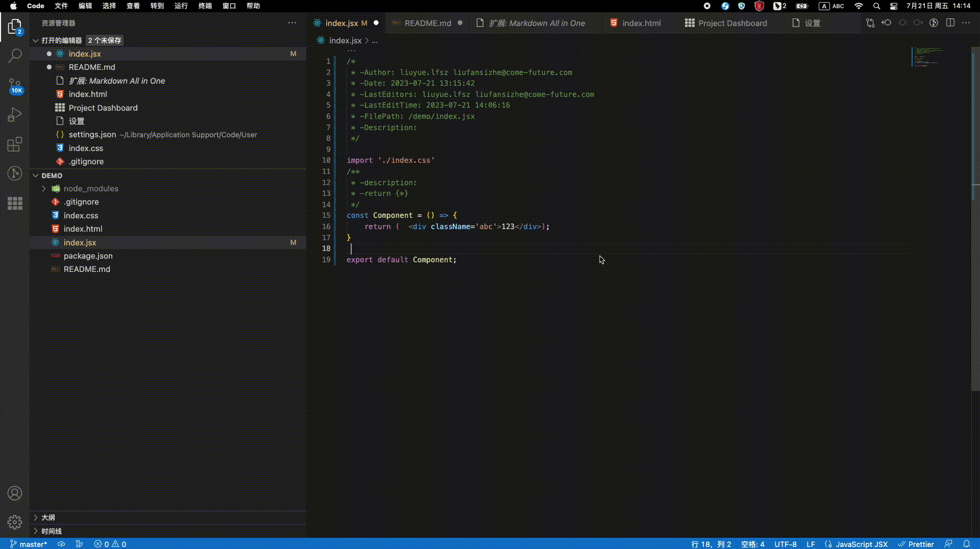Click the editor minimap preview
Image resolution: width=980 pixels, height=549 pixels.
[928, 57]
